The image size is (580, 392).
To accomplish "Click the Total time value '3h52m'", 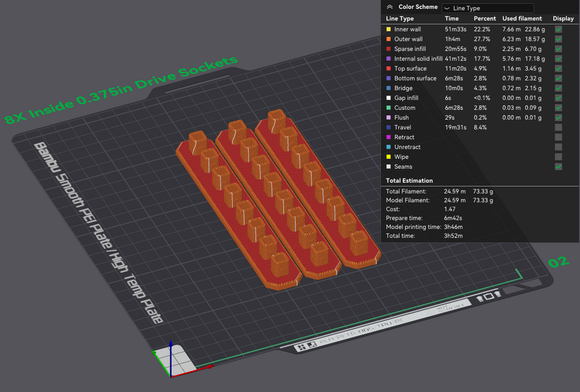I will (x=453, y=236).
